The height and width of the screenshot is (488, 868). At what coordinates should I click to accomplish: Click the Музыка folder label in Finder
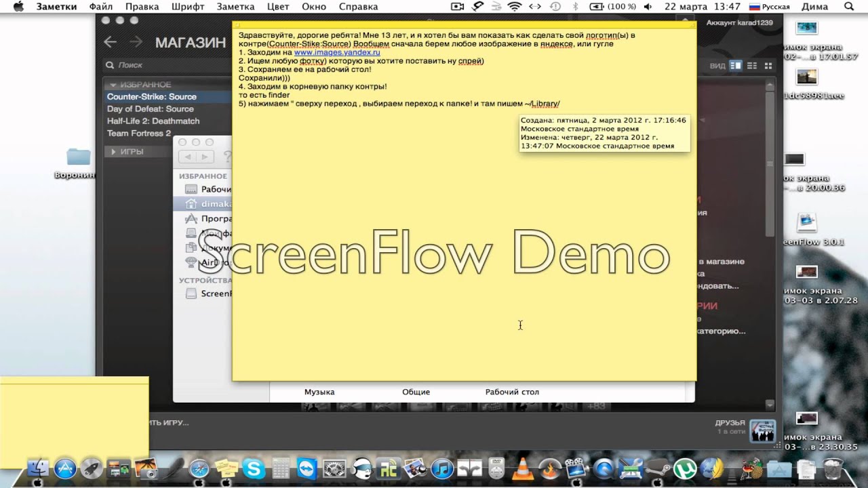coord(319,392)
